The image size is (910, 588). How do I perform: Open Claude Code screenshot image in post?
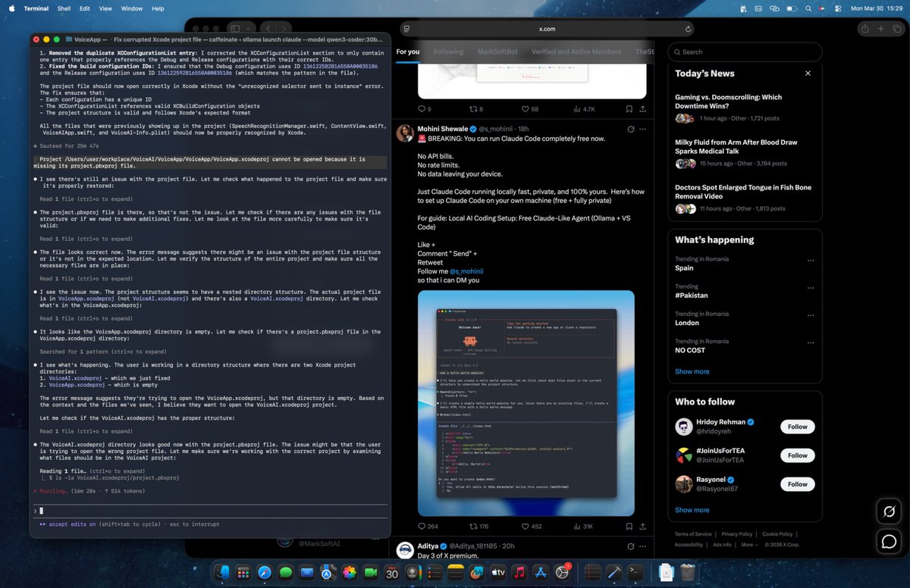[x=526, y=403]
